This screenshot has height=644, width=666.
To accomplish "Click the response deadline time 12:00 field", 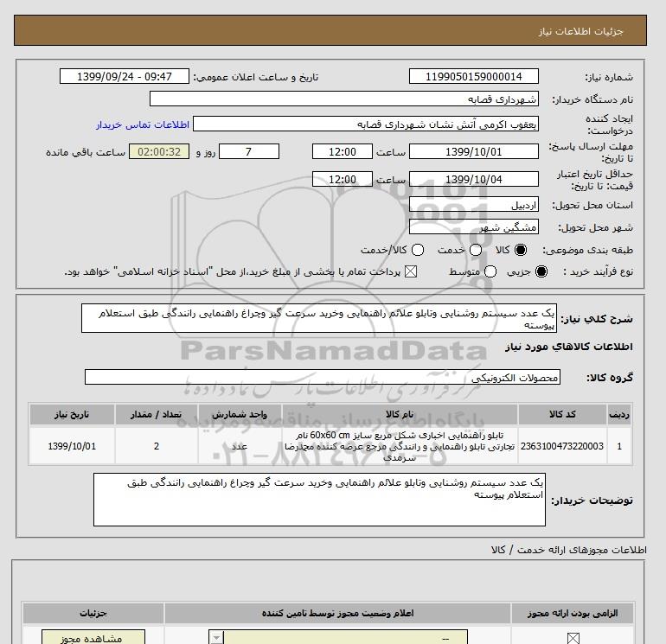I will tap(343, 151).
